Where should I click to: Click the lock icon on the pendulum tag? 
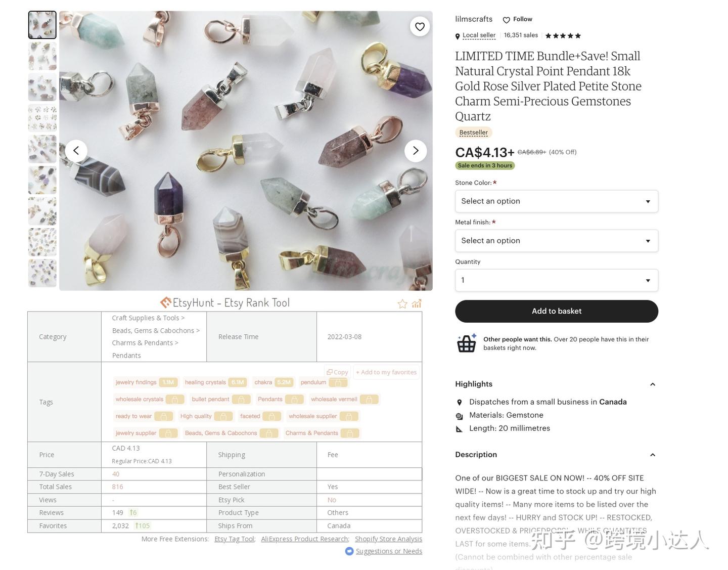pos(338,382)
